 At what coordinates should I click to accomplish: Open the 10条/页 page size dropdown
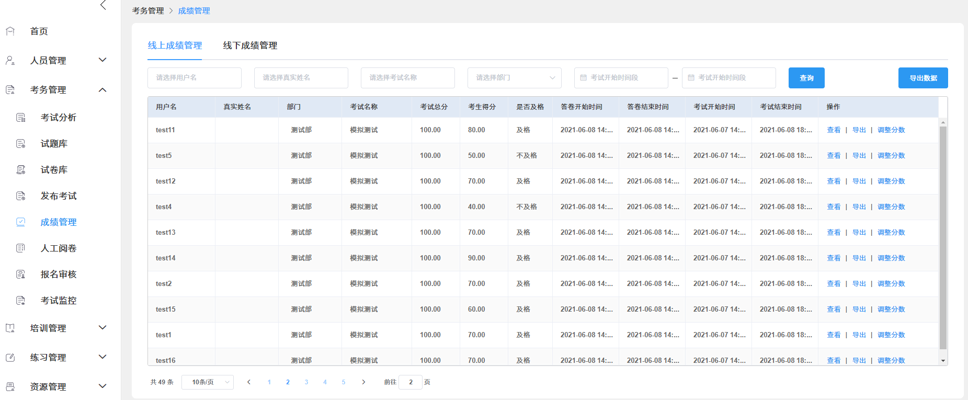coord(207,382)
